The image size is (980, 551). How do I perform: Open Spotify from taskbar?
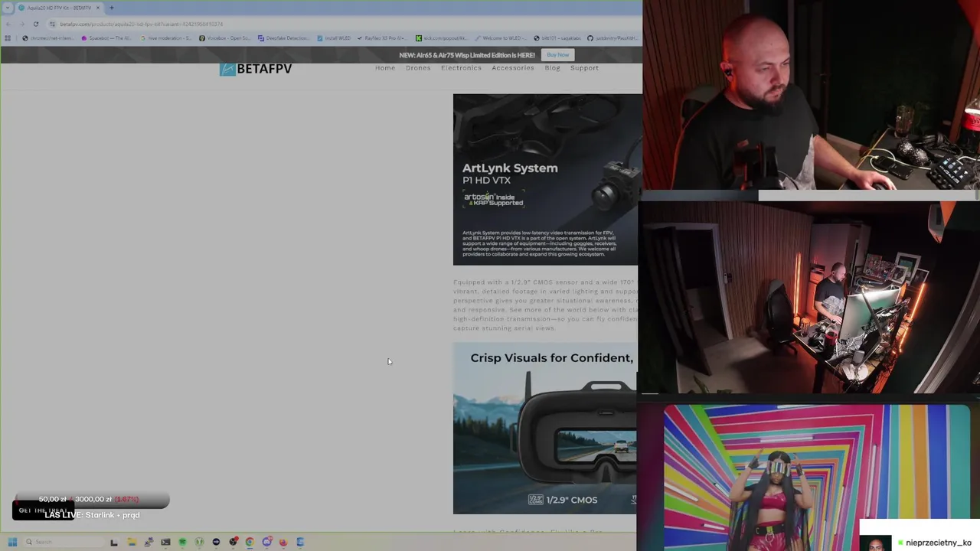click(x=182, y=542)
